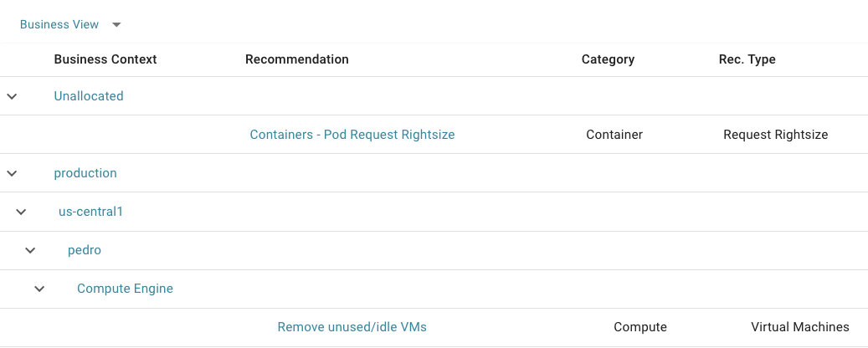Select the Container category cell
Viewport: 868px width, 348px height.
pyautogui.click(x=614, y=135)
